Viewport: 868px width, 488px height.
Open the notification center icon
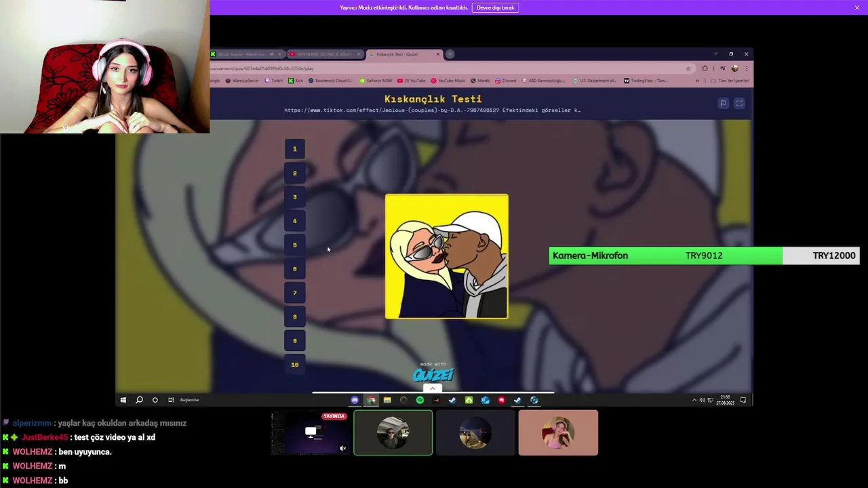pyautogui.click(x=743, y=400)
